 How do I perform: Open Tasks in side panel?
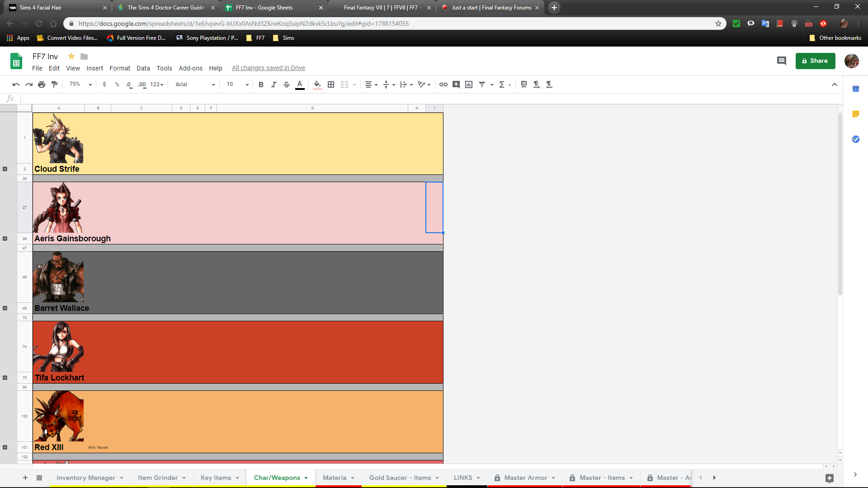pyautogui.click(x=855, y=139)
